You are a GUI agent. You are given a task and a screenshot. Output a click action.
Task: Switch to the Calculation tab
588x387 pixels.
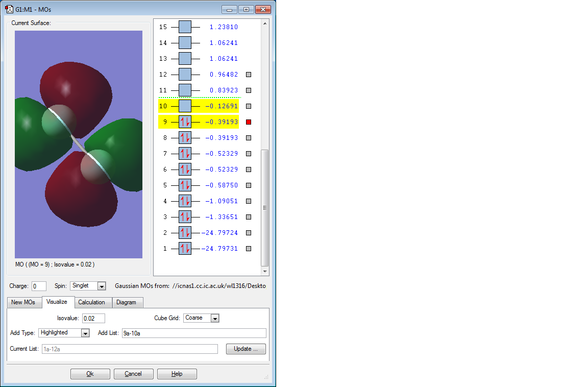coord(92,302)
